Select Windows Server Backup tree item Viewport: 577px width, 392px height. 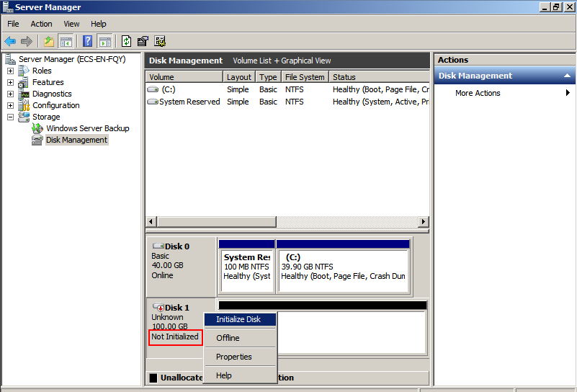point(88,128)
